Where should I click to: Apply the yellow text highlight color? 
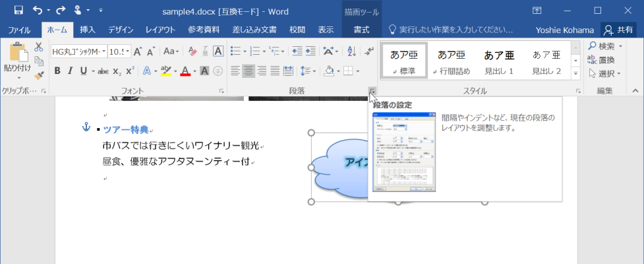pos(166,71)
